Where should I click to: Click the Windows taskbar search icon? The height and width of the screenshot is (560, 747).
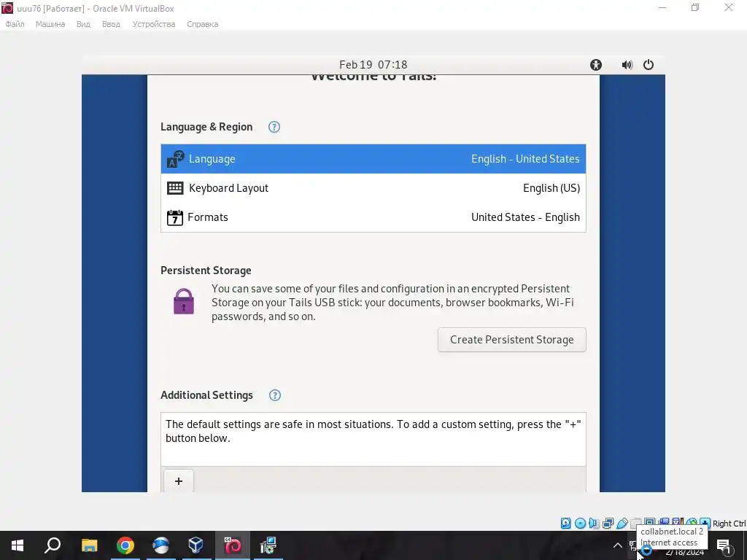pyautogui.click(x=53, y=545)
